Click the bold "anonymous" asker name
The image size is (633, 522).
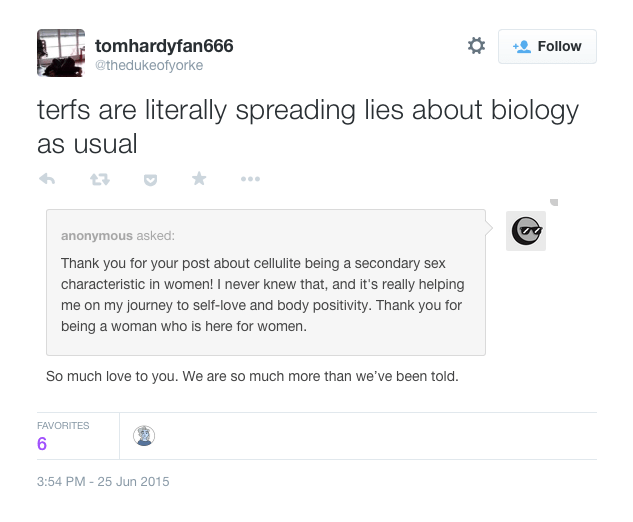coord(96,236)
